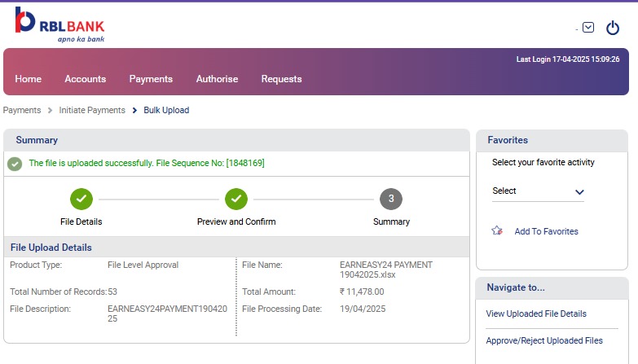Screen dimensions: 638x364
Task: Open the Payments menu
Action: click(x=151, y=79)
